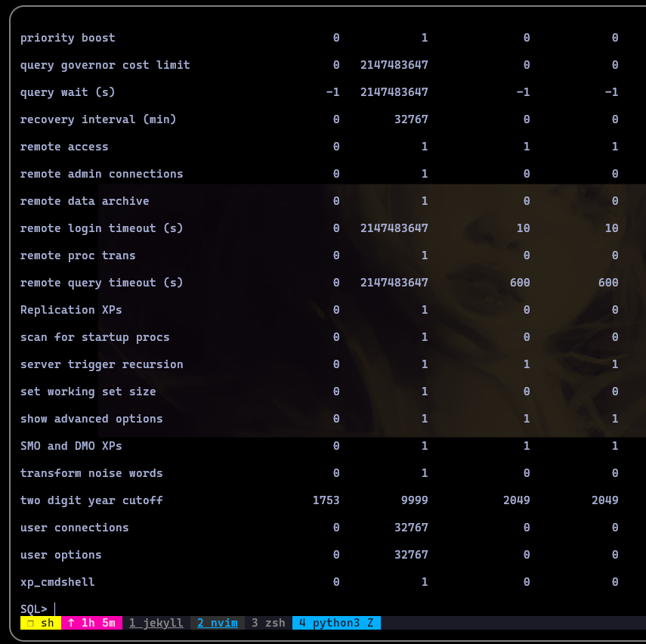This screenshot has height=644, width=646.
Task: Click the SMO and DMO XPs label
Action: tap(71, 446)
